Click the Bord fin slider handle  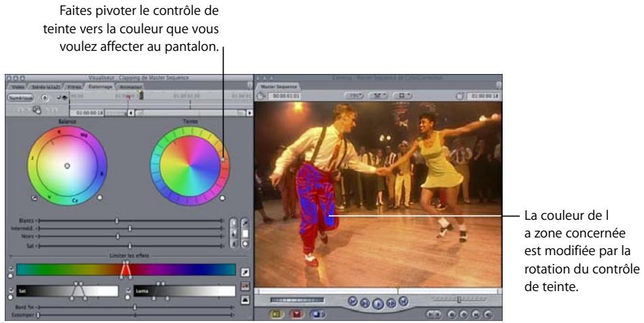tap(135, 307)
